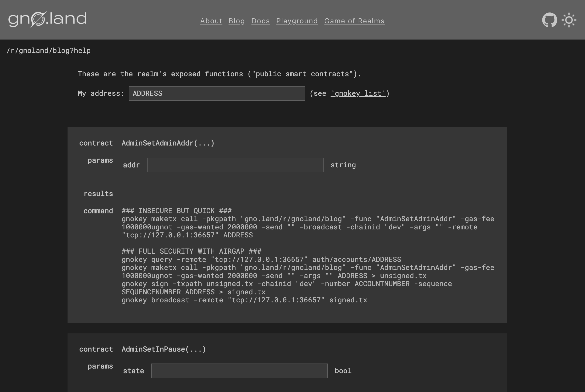This screenshot has width=585, height=392.
Task: Click the INSECURE BUT QUICK command heading
Action: pos(176,211)
